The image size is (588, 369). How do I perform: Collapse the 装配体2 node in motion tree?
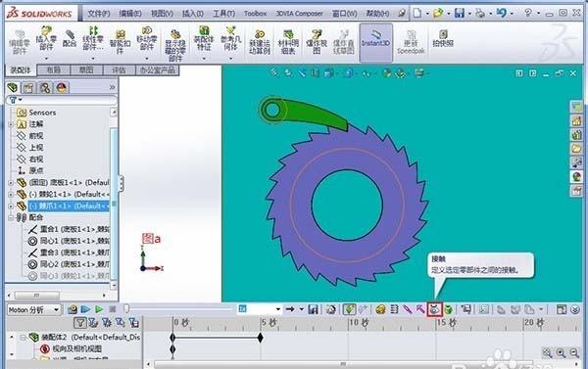click(23, 338)
